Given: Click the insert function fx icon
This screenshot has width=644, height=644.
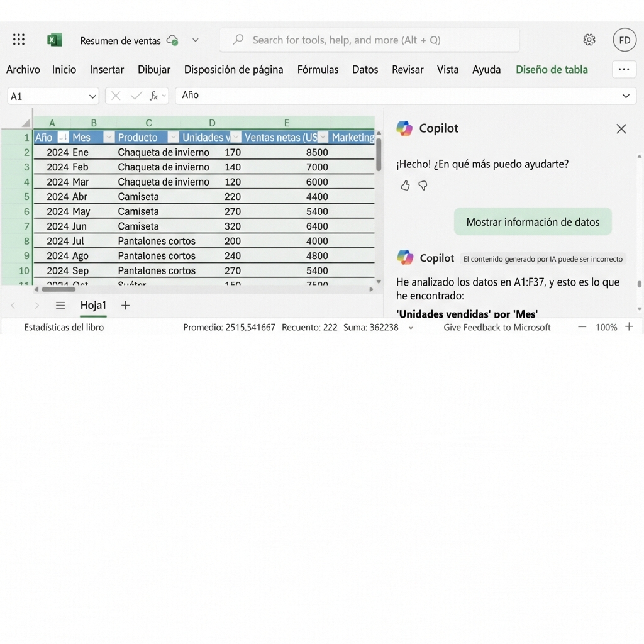Looking at the screenshot, I should tap(154, 96).
